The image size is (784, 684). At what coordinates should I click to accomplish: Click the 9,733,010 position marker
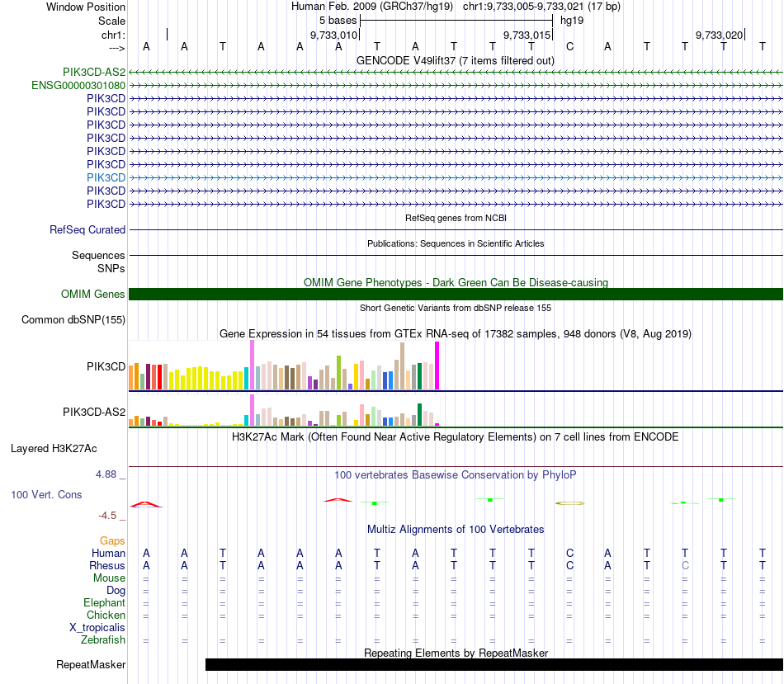334,35
